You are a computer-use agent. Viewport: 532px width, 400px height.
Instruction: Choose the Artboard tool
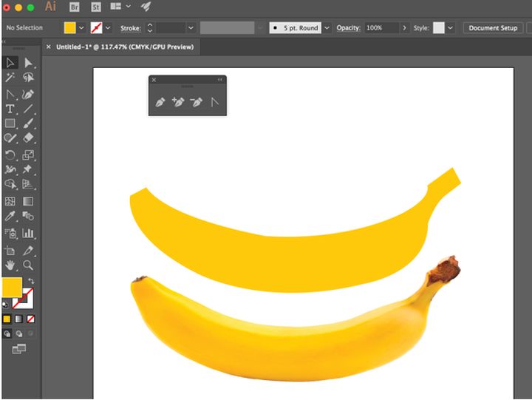point(10,251)
